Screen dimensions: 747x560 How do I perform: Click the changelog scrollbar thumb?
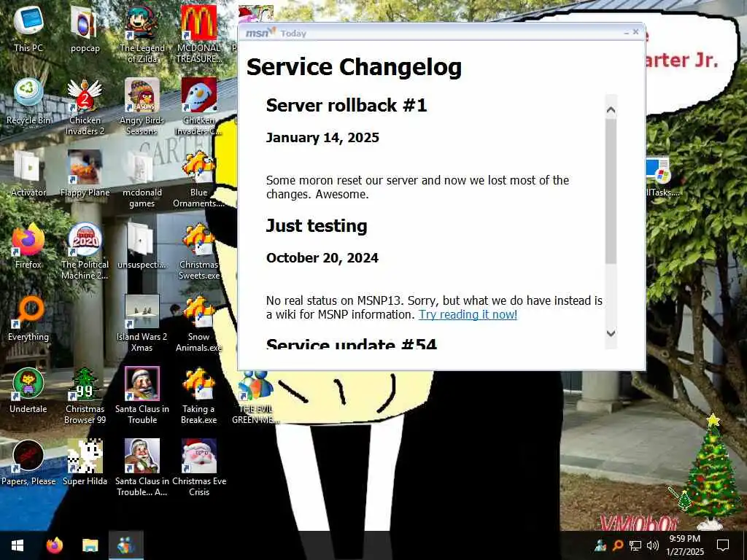(611, 192)
